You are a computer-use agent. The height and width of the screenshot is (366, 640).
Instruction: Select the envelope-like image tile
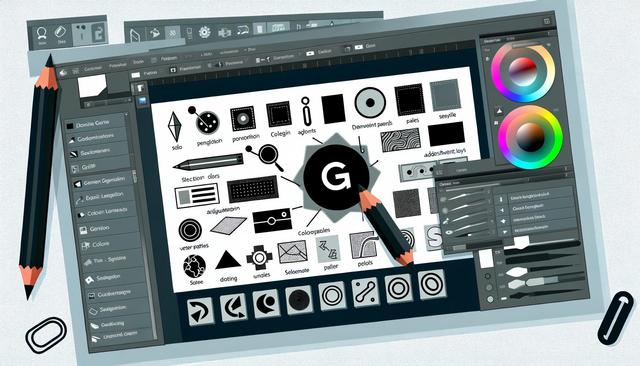(292, 253)
